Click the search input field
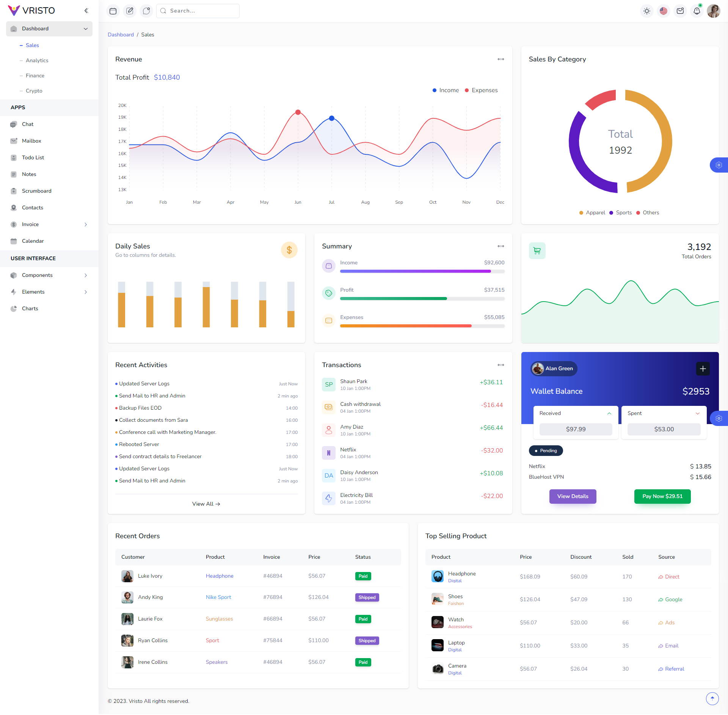The image size is (728, 715). [x=198, y=11]
